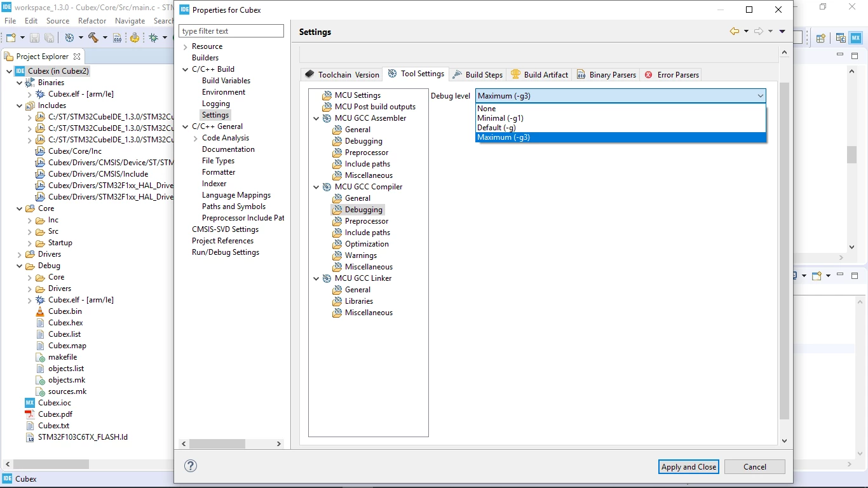
Task: Collapse the C/C++ Build category
Action: pyautogui.click(x=185, y=69)
